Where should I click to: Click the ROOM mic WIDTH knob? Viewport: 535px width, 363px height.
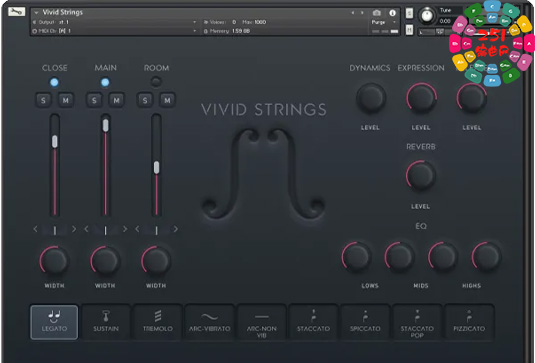tap(156, 260)
